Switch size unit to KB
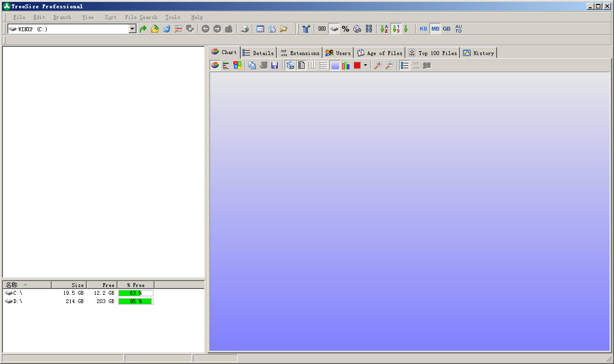This screenshot has height=364, width=614. 423,29
